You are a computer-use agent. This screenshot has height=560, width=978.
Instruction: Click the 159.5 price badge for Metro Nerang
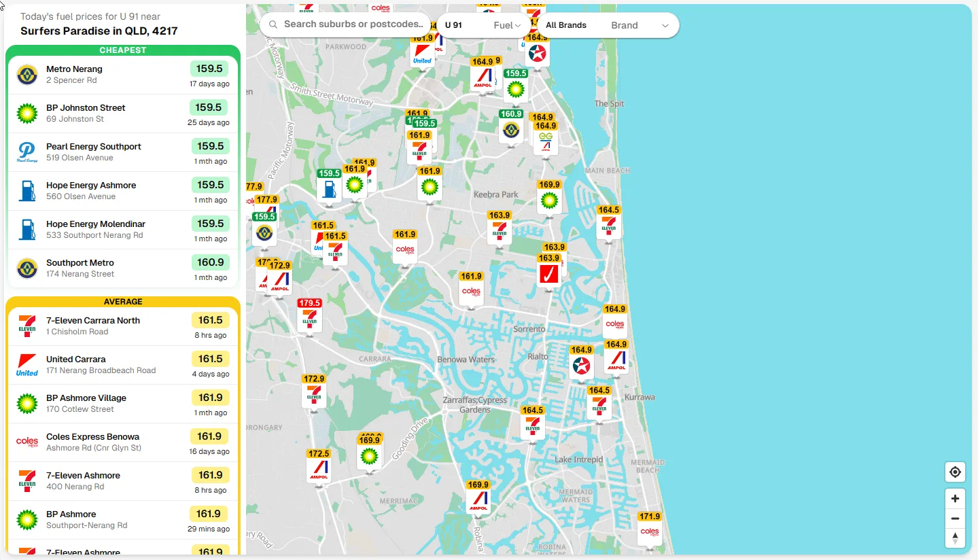point(209,69)
